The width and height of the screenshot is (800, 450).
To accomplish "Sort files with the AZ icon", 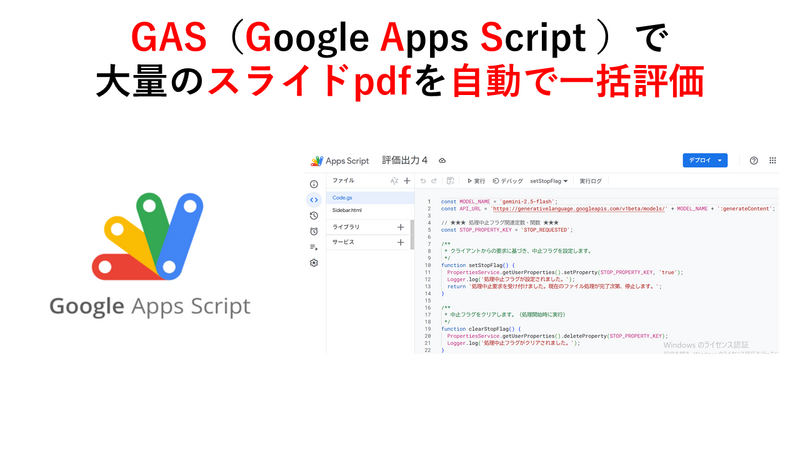I will point(394,181).
